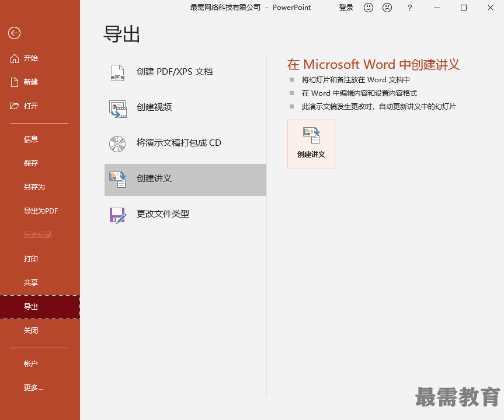Click 关闭 in the sidebar

click(x=40, y=331)
